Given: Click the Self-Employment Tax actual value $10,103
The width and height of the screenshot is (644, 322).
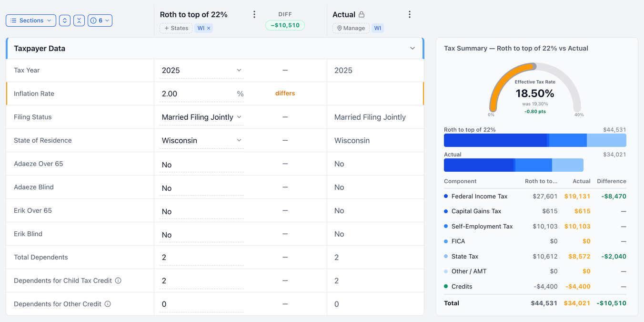Looking at the screenshot, I should tap(577, 227).
